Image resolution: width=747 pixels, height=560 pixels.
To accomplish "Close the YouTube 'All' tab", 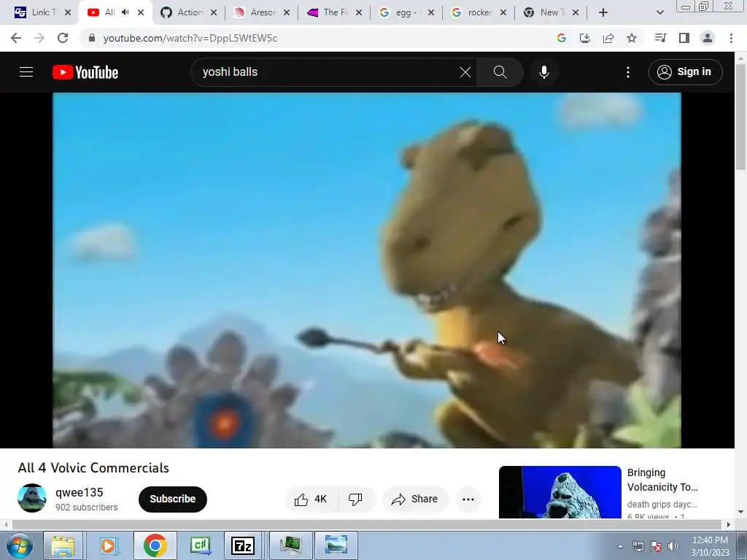I will point(141,12).
